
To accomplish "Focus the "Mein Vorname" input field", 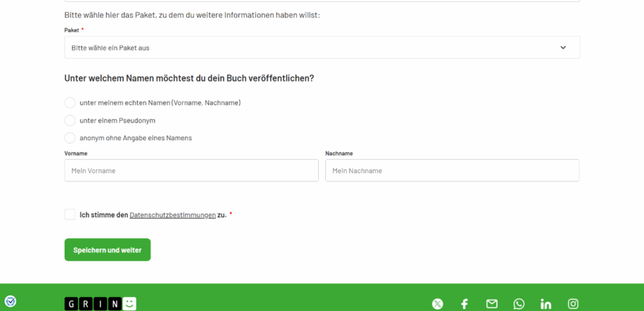I will (x=191, y=171).
